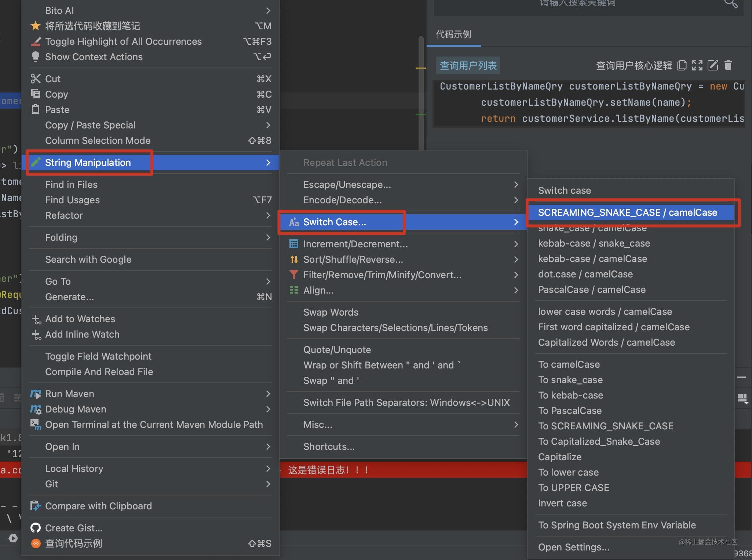Click the Add Inline Watch icon
752x560 pixels.
coord(36,335)
